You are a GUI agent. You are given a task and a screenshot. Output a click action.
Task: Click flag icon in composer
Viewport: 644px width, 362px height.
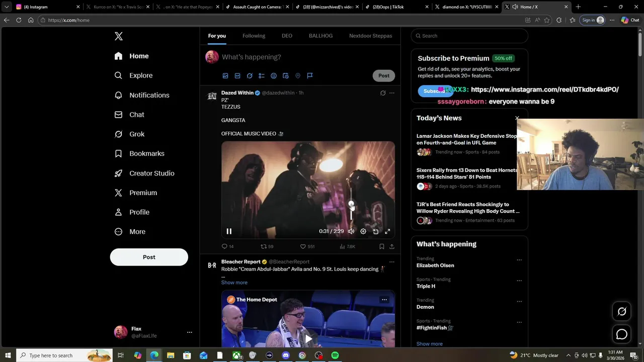click(310, 76)
